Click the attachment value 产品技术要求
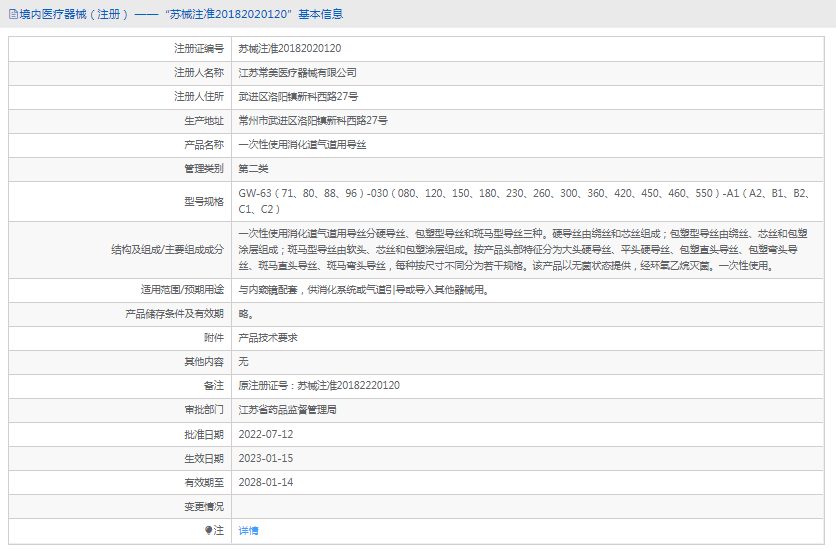 point(268,338)
